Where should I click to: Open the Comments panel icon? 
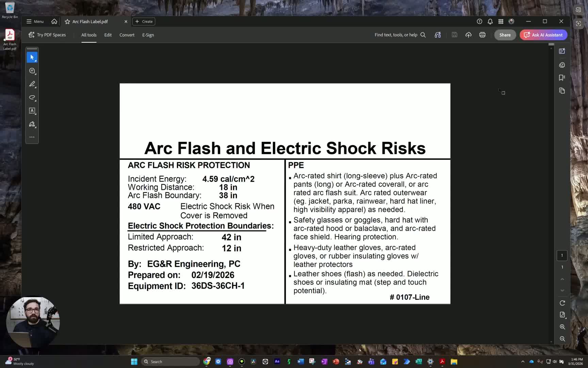click(562, 65)
